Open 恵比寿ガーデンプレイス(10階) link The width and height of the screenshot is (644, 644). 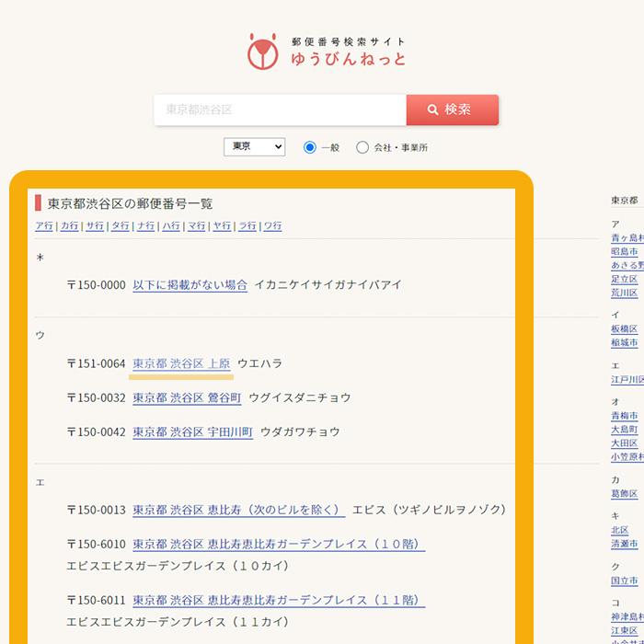click(279, 545)
